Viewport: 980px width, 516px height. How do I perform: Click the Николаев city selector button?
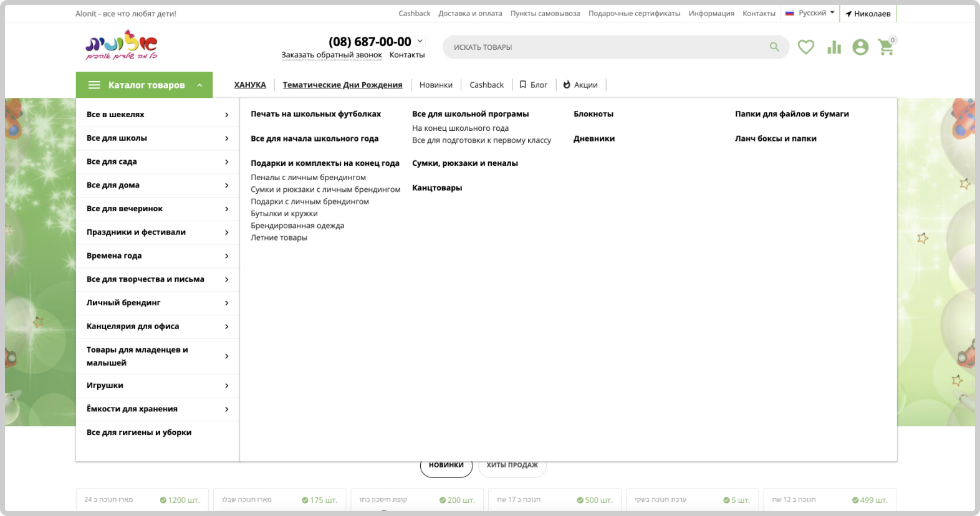pos(867,14)
